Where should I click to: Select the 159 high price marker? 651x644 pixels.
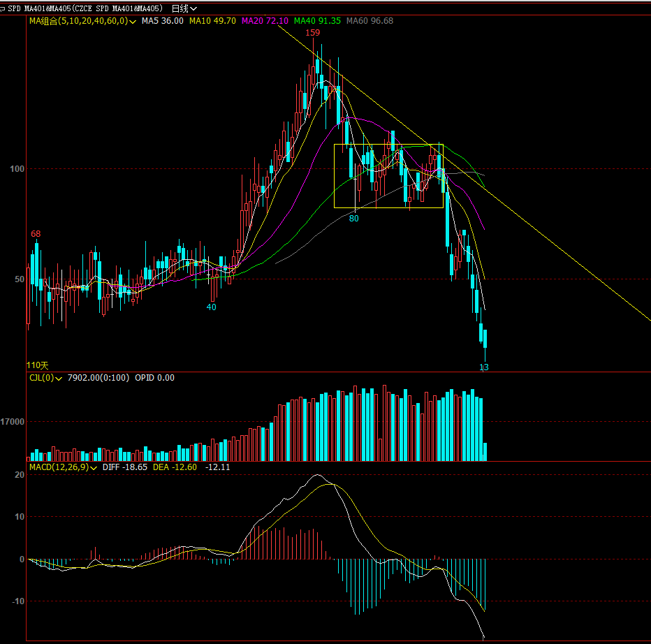[312, 33]
